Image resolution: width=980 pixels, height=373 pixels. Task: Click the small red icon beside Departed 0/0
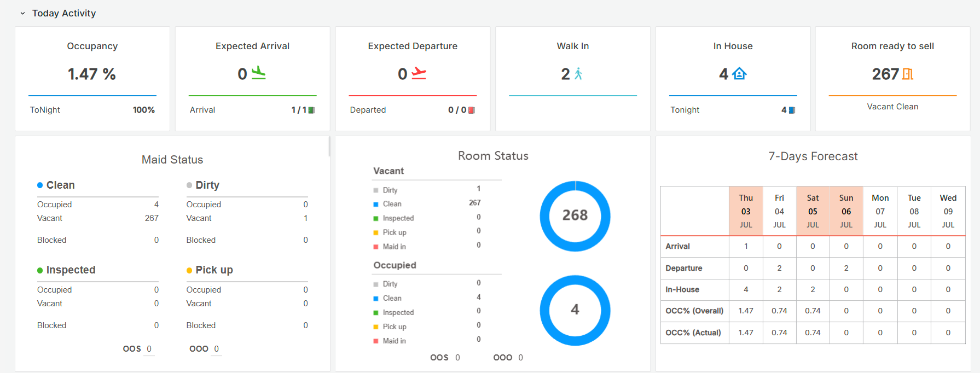click(x=472, y=110)
